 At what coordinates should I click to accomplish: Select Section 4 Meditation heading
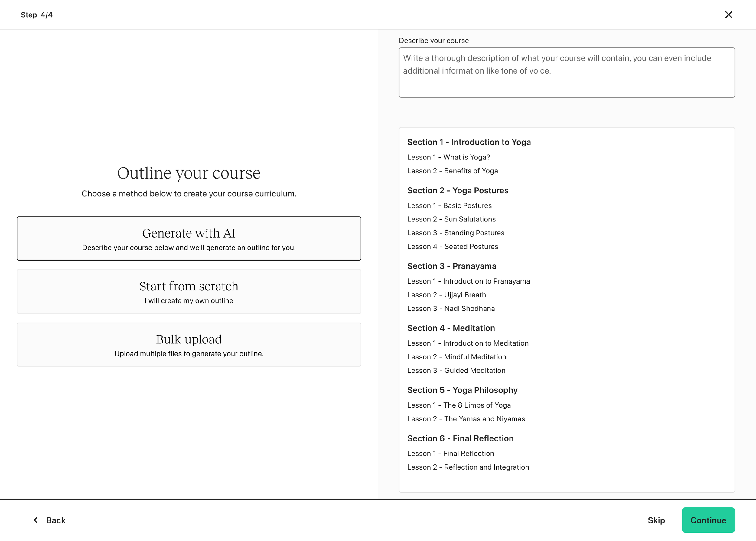click(451, 328)
